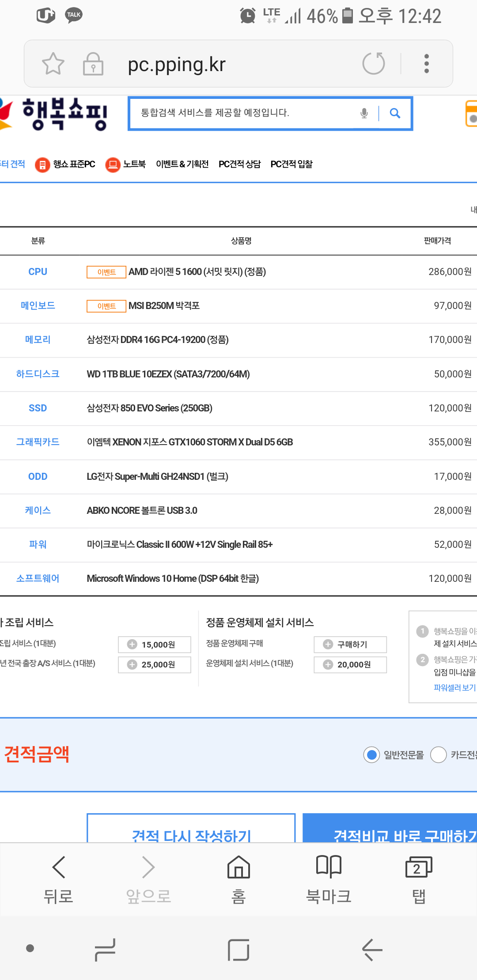The height and width of the screenshot is (980, 477).
Task: Tap the red laptop 노트북 icon
Action: point(113,165)
